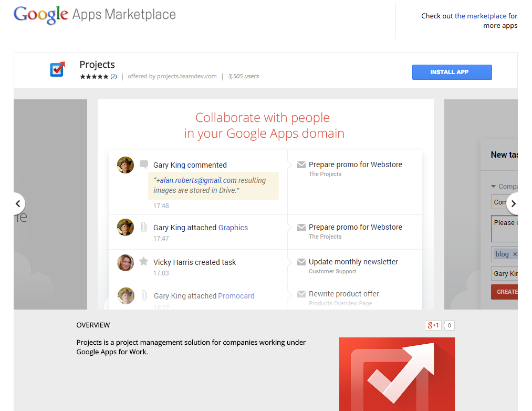Click paperclip icon beside Gary King attached Graphics

click(x=144, y=227)
